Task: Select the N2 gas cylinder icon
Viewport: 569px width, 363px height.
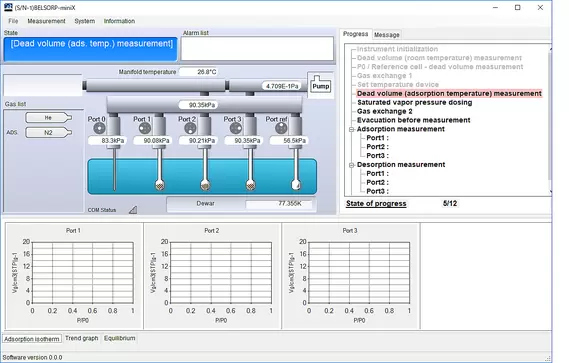Action: (x=49, y=132)
